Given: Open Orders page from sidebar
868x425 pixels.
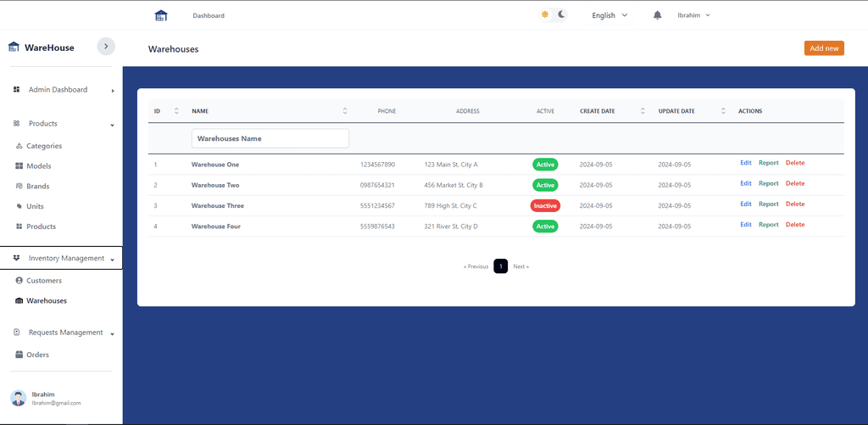Looking at the screenshot, I should (37, 355).
